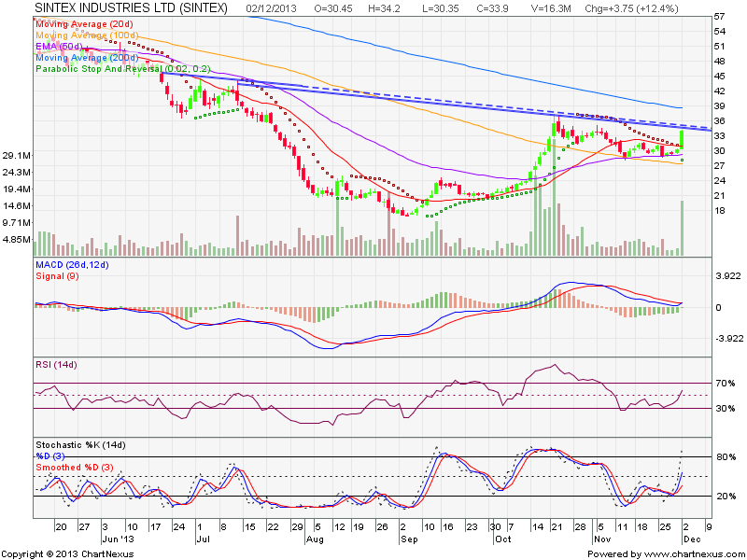
Task: Click the 29.1M volume axis label
Action: click(17, 156)
